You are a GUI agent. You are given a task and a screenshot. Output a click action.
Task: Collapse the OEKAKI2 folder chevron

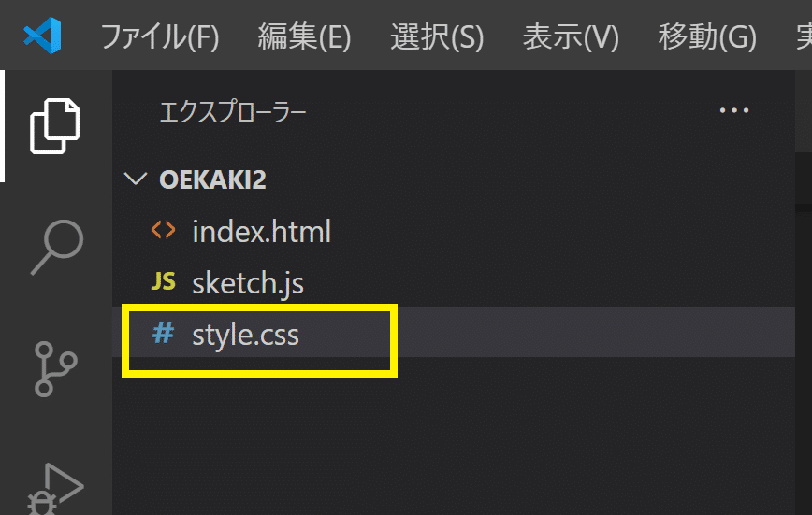[137, 179]
